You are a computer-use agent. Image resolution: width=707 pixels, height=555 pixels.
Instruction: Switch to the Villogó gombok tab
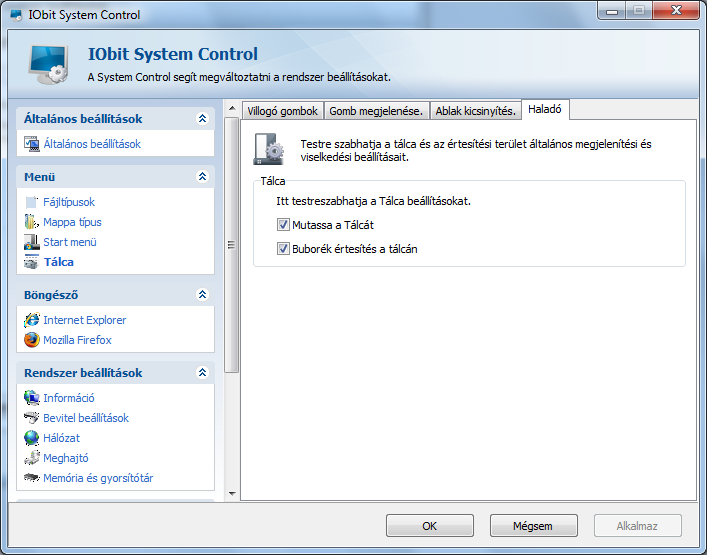coord(283,111)
